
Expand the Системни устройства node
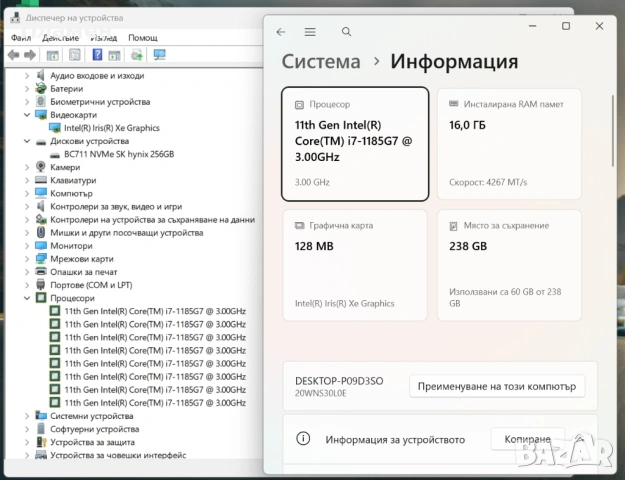tap(27, 416)
